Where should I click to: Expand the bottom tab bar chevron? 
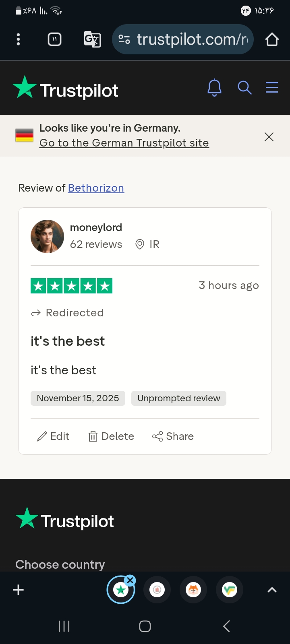tap(272, 590)
